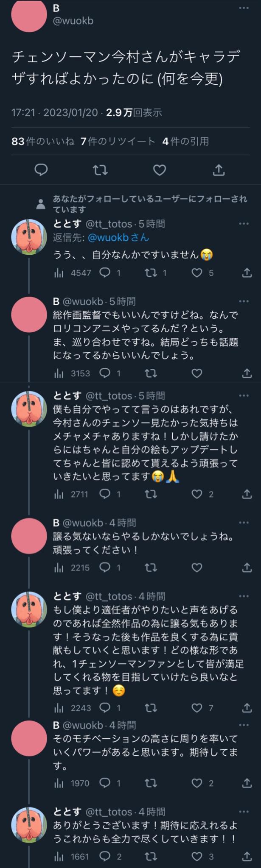Open ととす's profile avatar on first reply

pos(28,237)
